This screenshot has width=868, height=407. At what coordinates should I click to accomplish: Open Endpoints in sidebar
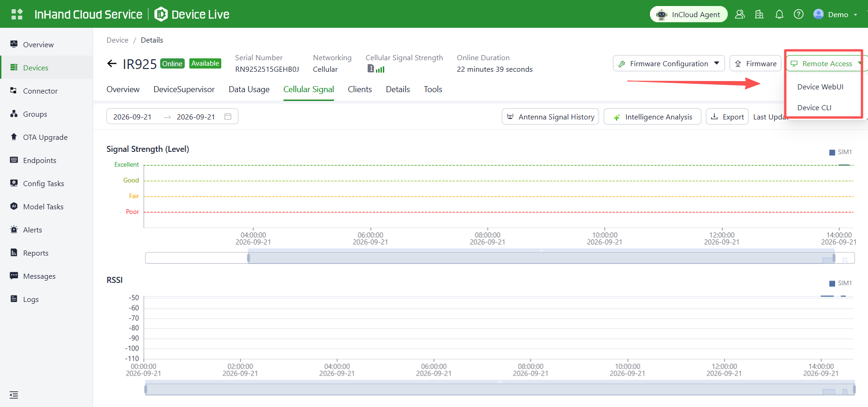coord(46,160)
